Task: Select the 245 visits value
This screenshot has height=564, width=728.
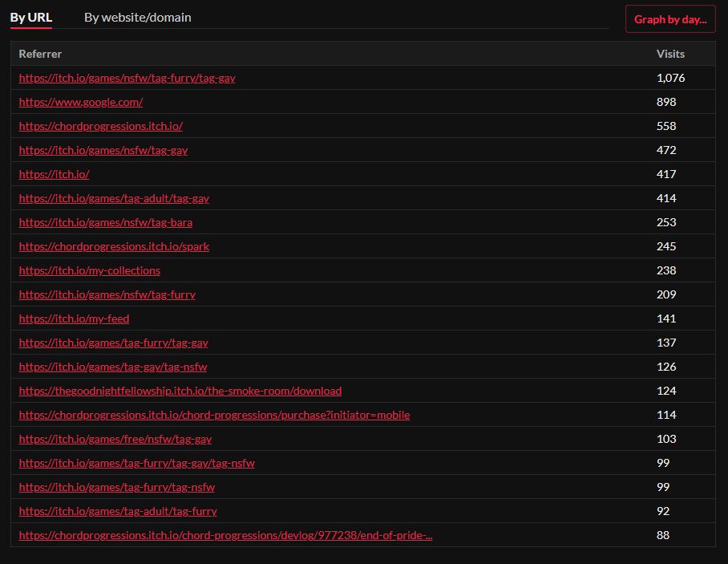Action: tap(666, 246)
